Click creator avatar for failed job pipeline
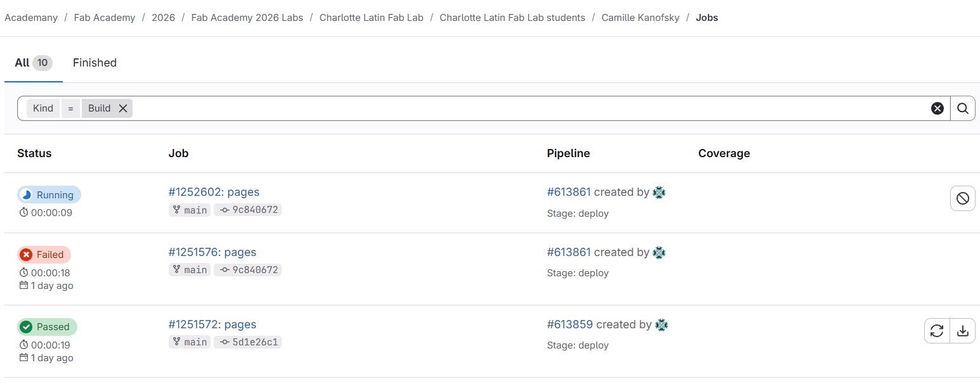The width and height of the screenshot is (980, 384). tap(659, 253)
